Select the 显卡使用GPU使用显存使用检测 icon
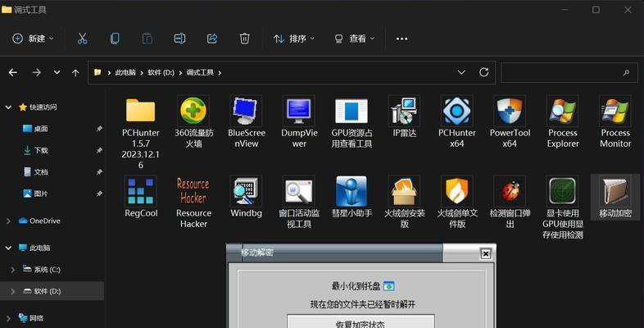The image size is (644, 328). [563, 191]
